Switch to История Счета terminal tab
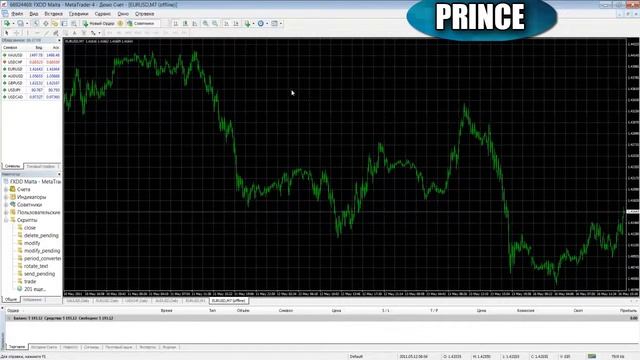The height and width of the screenshot is (360, 640). tap(44, 347)
